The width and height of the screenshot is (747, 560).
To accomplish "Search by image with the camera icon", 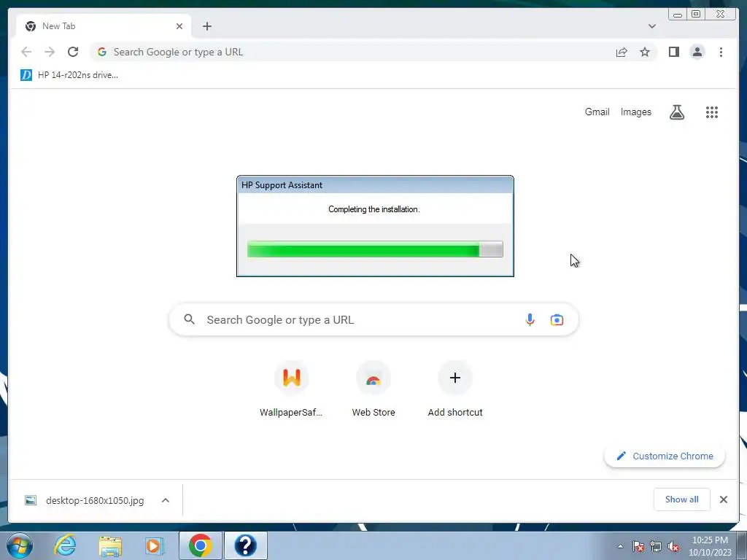I will click(557, 319).
